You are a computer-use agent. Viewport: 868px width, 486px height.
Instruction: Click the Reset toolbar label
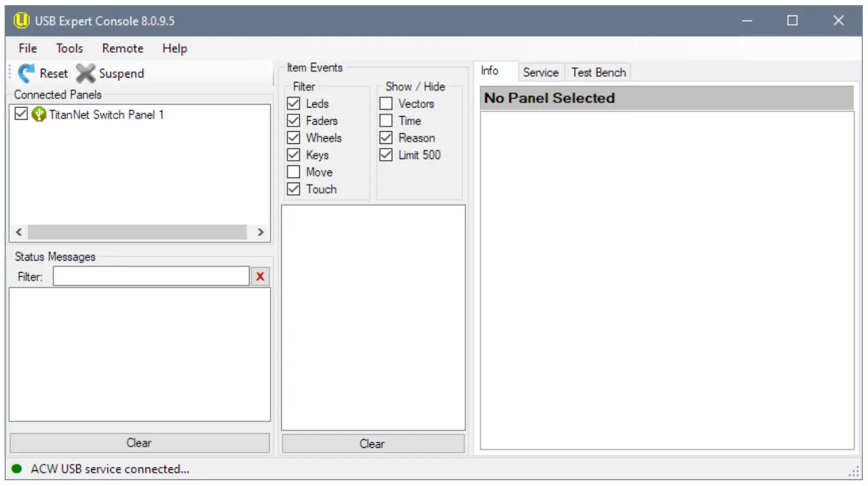point(54,73)
